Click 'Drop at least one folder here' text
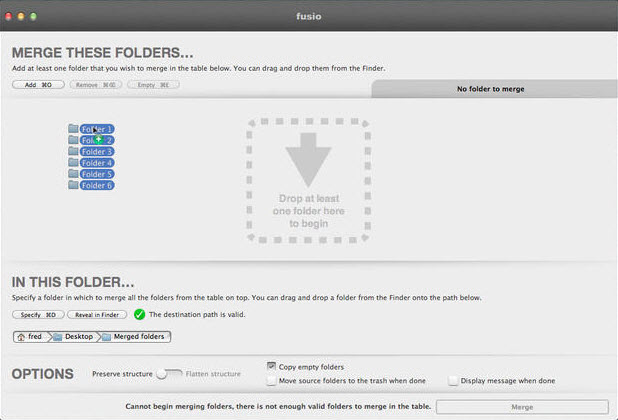 309,211
